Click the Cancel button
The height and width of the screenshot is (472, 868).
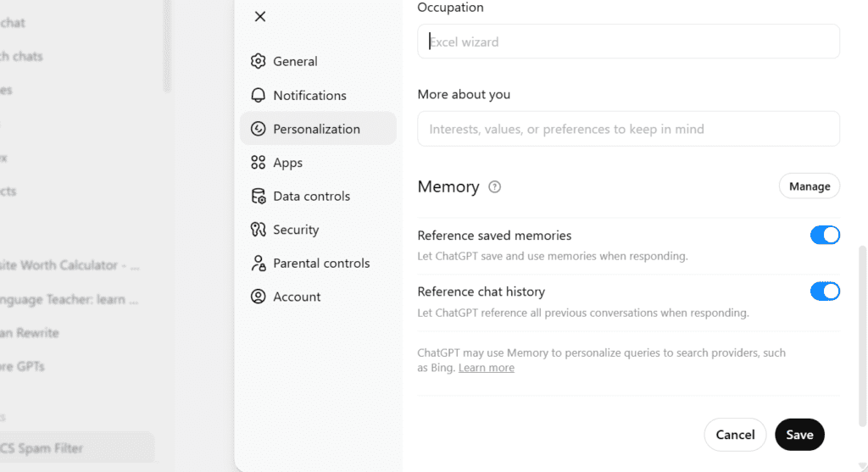(x=735, y=435)
